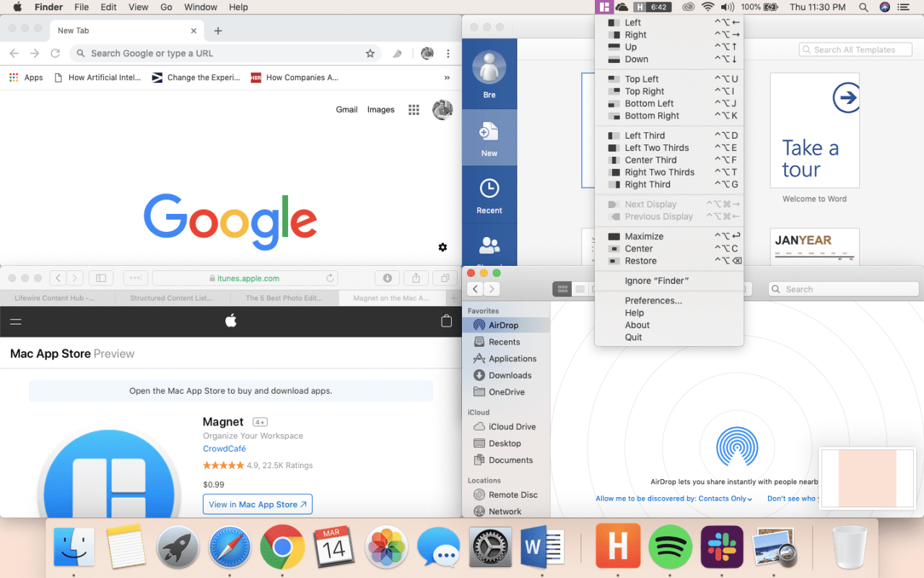Switch Finder to icon view
Screen dimensions: 924x578
point(562,289)
